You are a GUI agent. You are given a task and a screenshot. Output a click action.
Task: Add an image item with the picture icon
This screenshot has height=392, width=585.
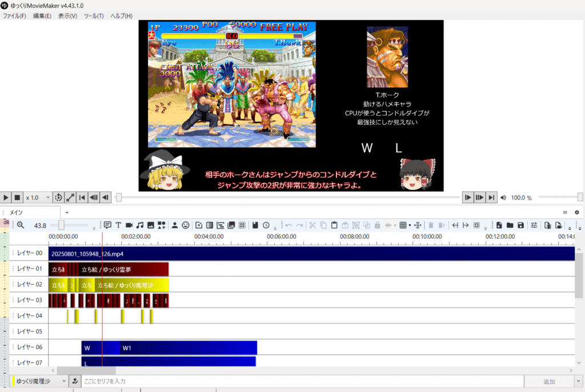(151, 225)
